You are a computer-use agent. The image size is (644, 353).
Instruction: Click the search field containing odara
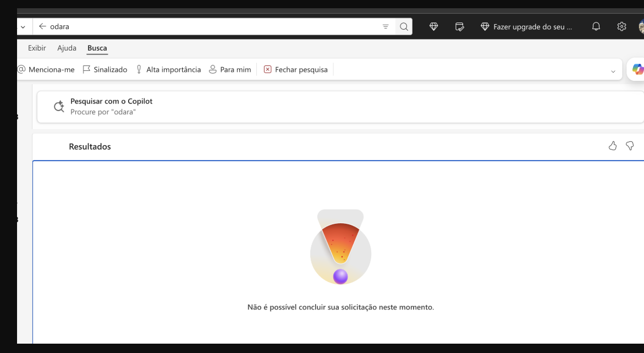click(213, 27)
